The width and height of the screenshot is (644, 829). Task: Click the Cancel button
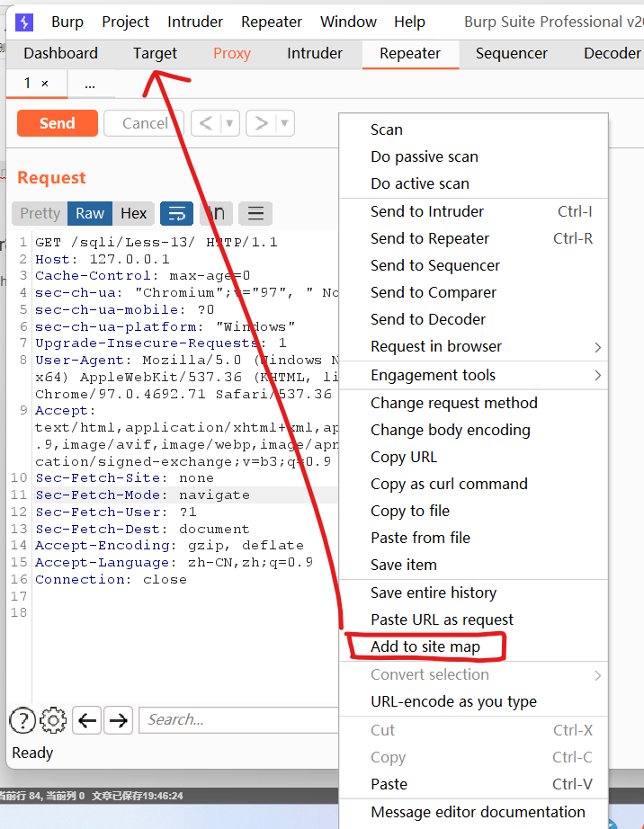click(x=144, y=123)
